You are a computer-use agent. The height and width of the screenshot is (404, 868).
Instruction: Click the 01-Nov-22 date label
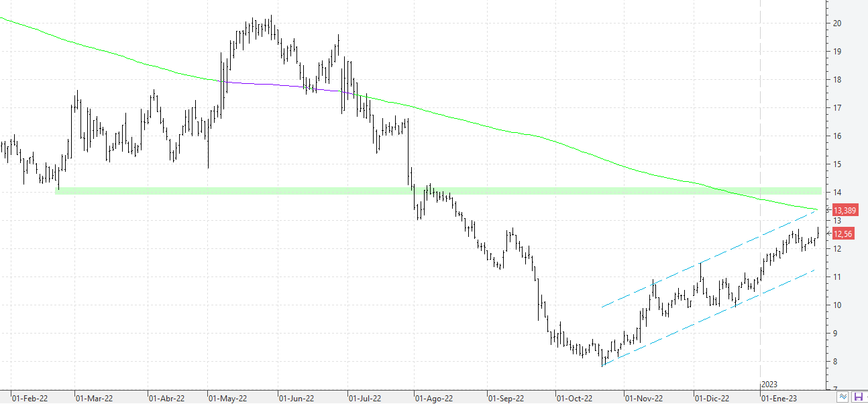tap(644, 398)
